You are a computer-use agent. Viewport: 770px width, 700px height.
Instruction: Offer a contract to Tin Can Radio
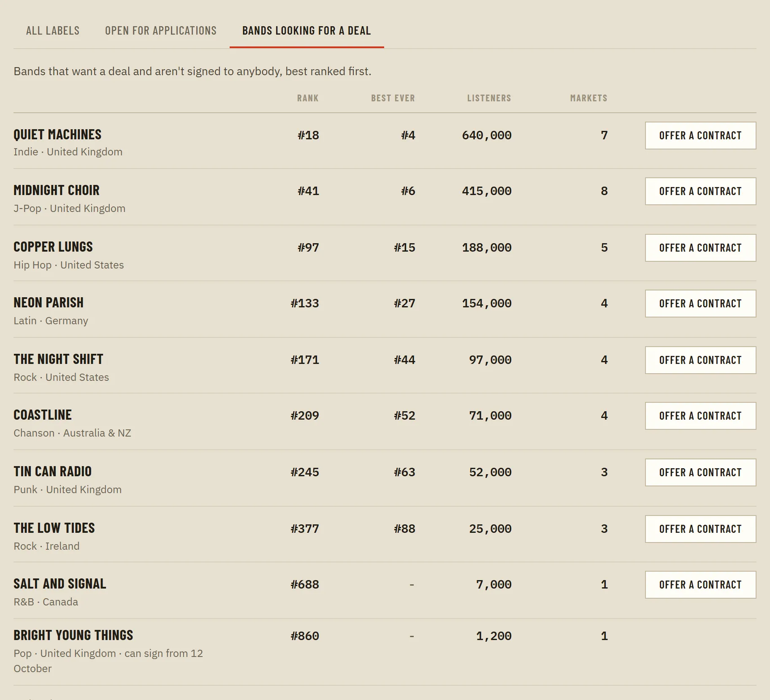700,472
